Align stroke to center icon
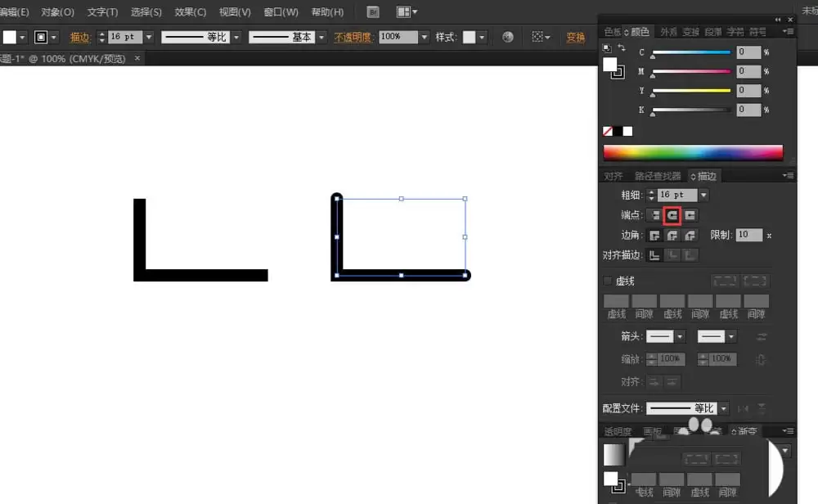The height and width of the screenshot is (504, 818). (x=654, y=255)
